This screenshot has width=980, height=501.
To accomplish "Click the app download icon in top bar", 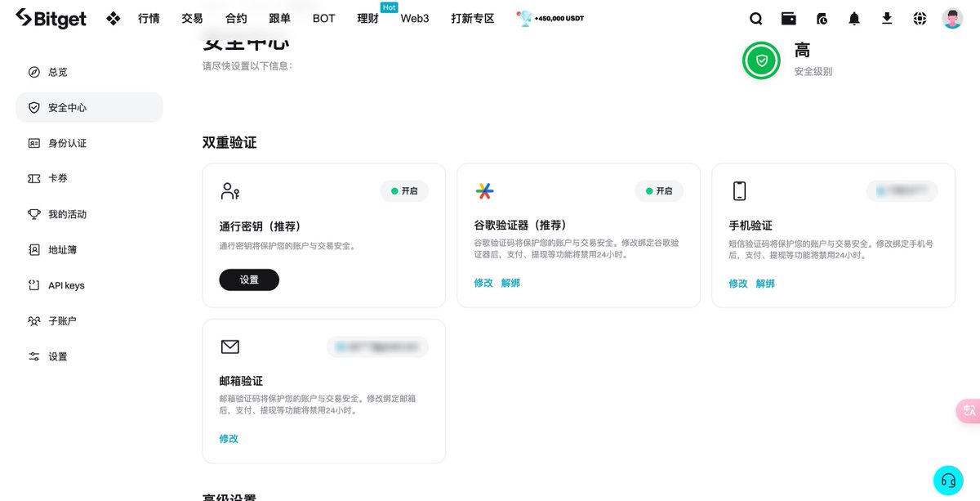I will [887, 18].
